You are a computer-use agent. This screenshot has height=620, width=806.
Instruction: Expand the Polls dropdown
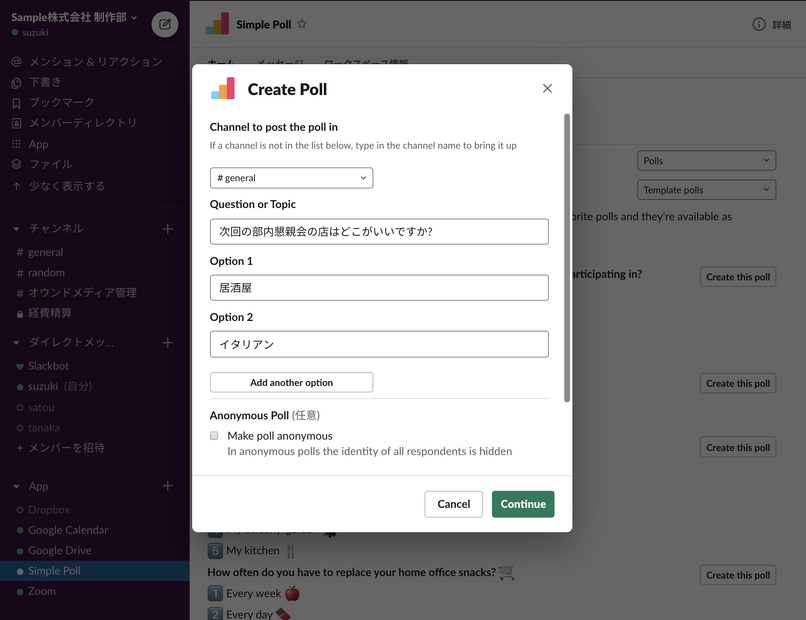point(706,160)
